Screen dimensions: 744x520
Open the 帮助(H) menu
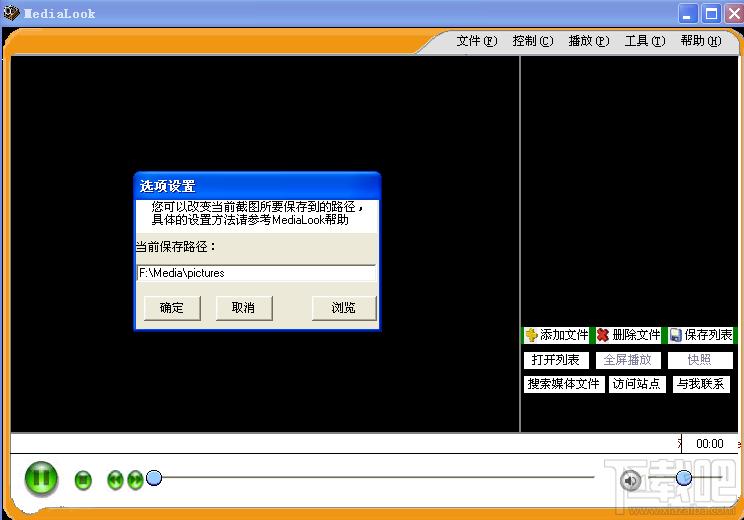[x=701, y=41]
